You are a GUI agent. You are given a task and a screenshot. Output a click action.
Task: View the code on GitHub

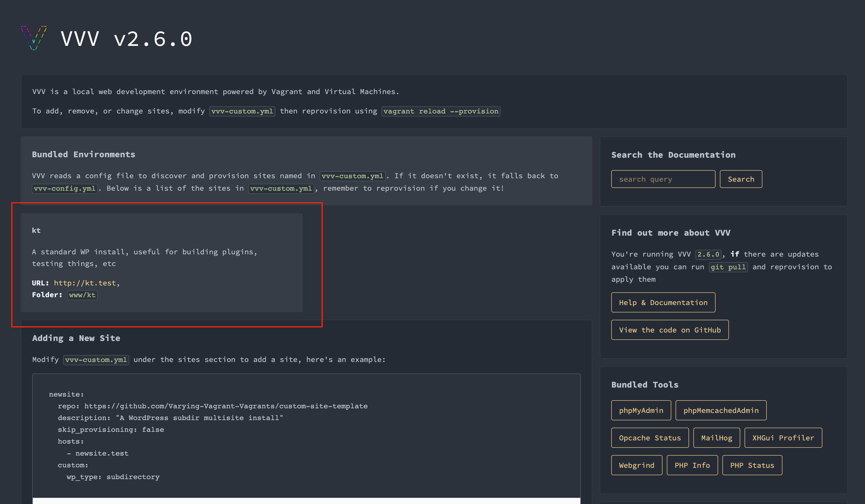669,330
